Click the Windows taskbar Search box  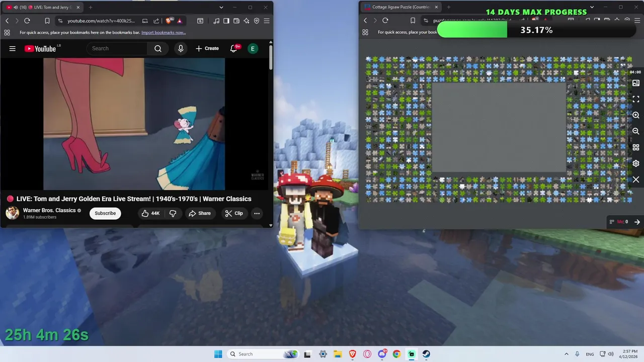pos(263,354)
